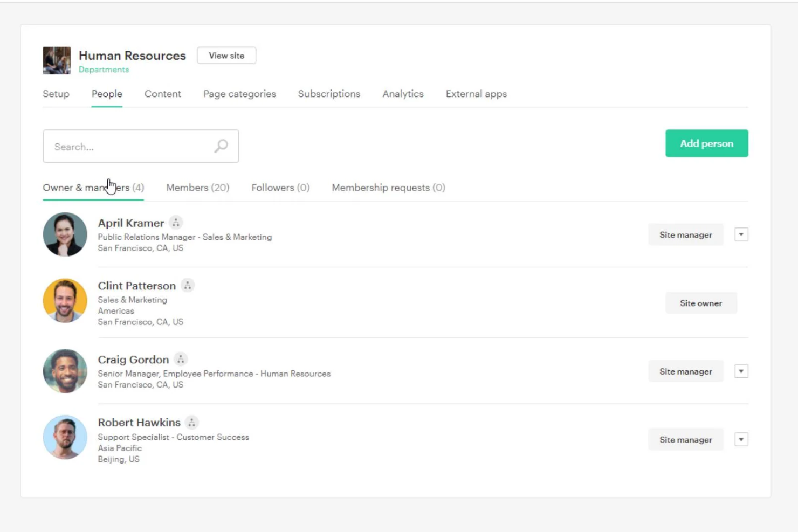Expand the dropdown beside Craig Gordon's role

tap(741, 371)
